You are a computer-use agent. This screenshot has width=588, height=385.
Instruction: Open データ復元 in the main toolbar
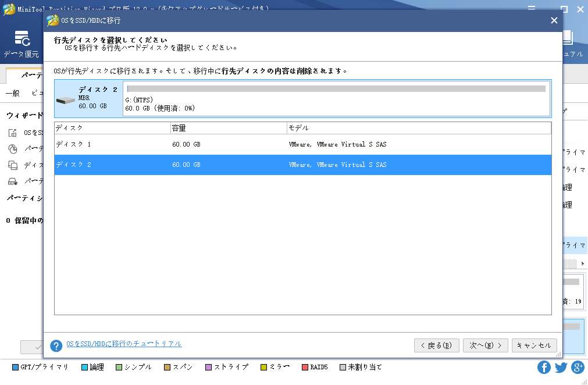click(x=22, y=44)
